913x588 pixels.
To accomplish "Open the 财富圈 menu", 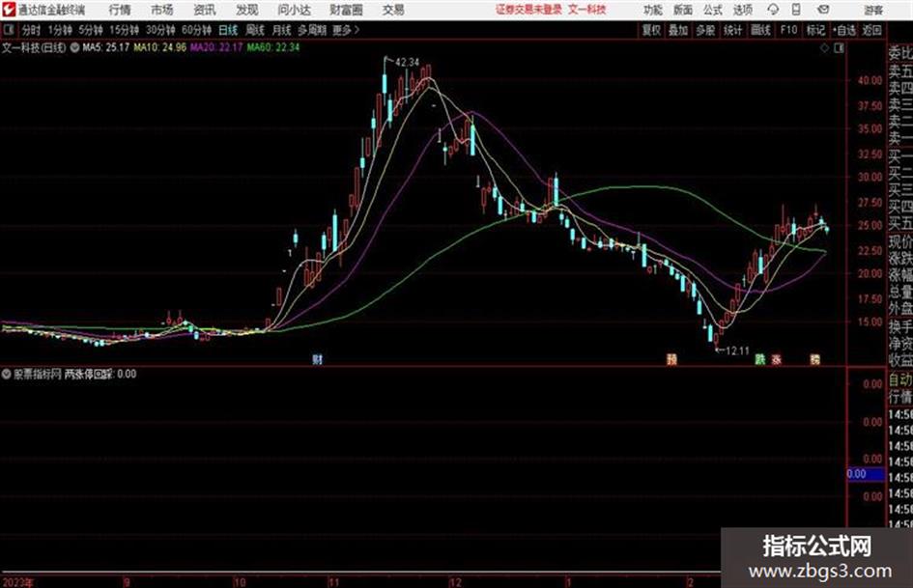I will coord(347,10).
